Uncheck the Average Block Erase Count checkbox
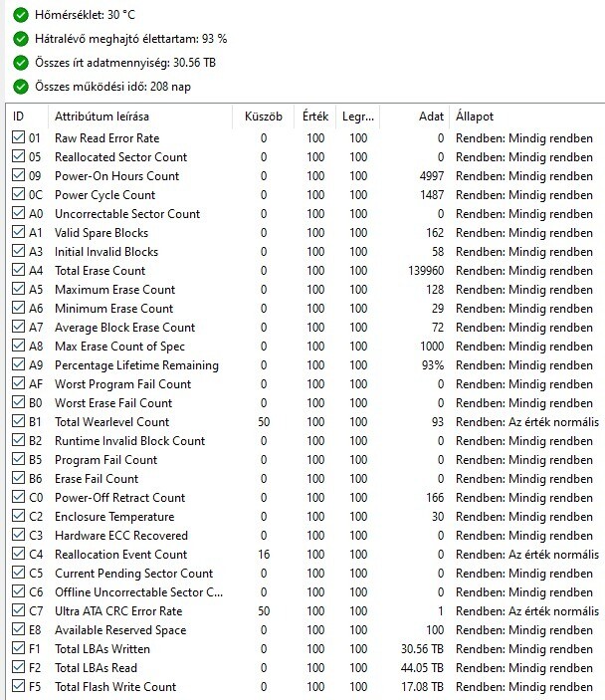Viewport: 605px width, 700px height. [x=18, y=327]
